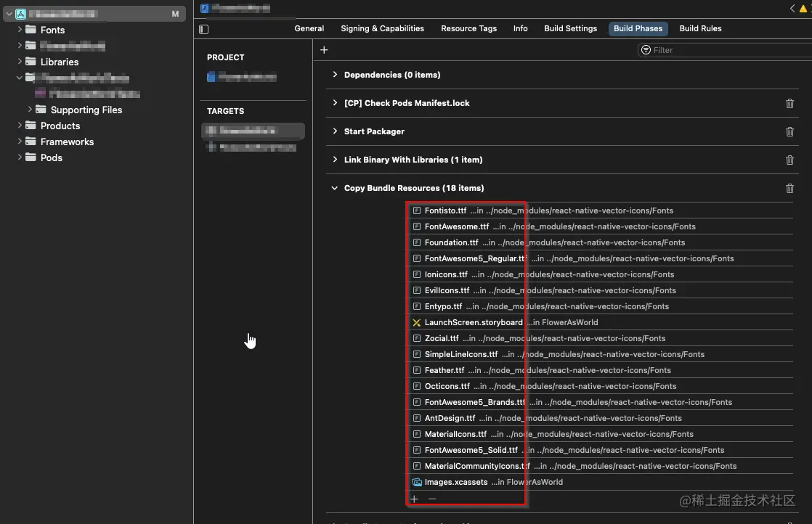Open the Build Rules tab

click(x=700, y=28)
